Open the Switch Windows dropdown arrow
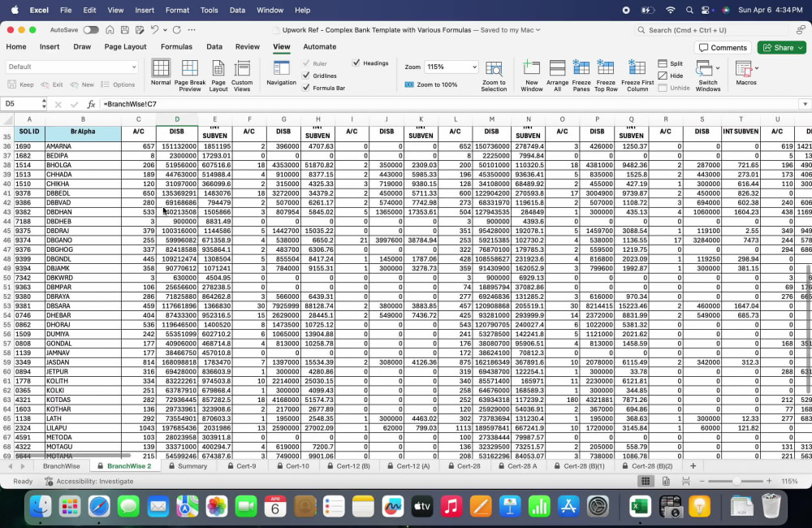This screenshot has height=528, width=812. tap(717, 68)
